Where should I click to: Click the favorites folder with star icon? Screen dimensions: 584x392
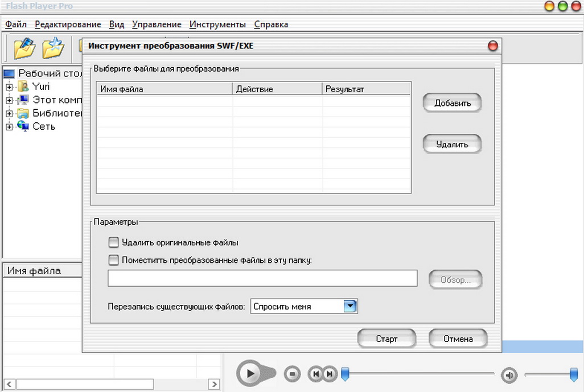pos(53,48)
